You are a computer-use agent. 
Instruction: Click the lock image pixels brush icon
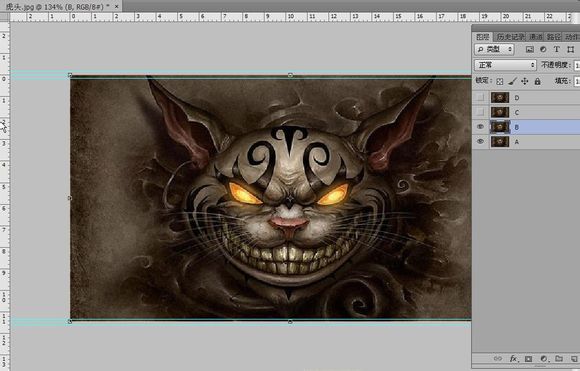[512, 81]
